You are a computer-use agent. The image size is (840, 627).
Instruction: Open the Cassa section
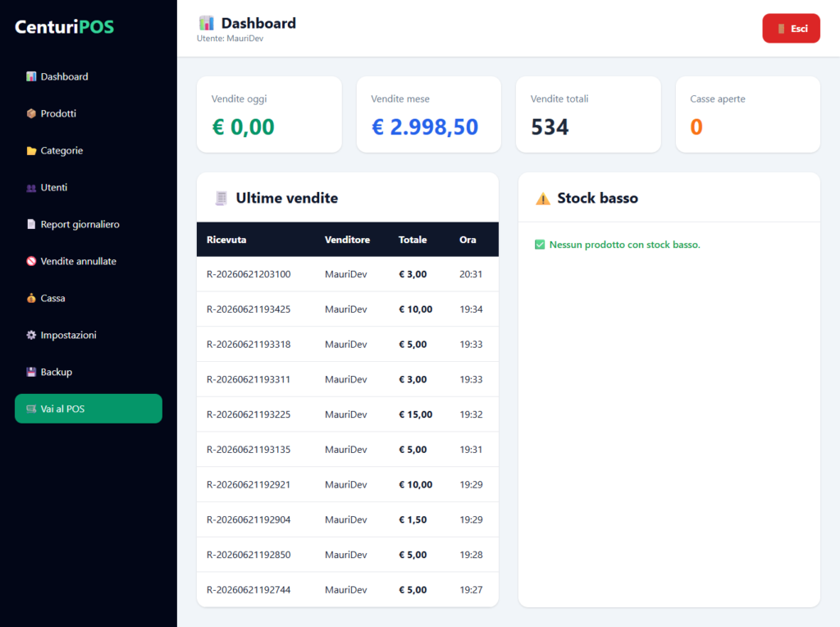click(x=89, y=298)
